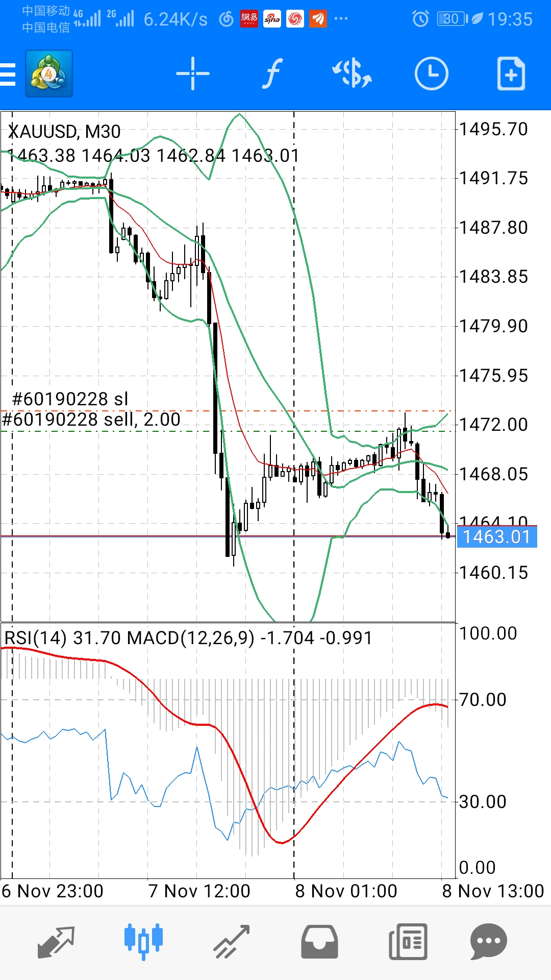This screenshot has width=551, height=980.
Task: Tap the 1472.00 price axis label
Action: 493,425
